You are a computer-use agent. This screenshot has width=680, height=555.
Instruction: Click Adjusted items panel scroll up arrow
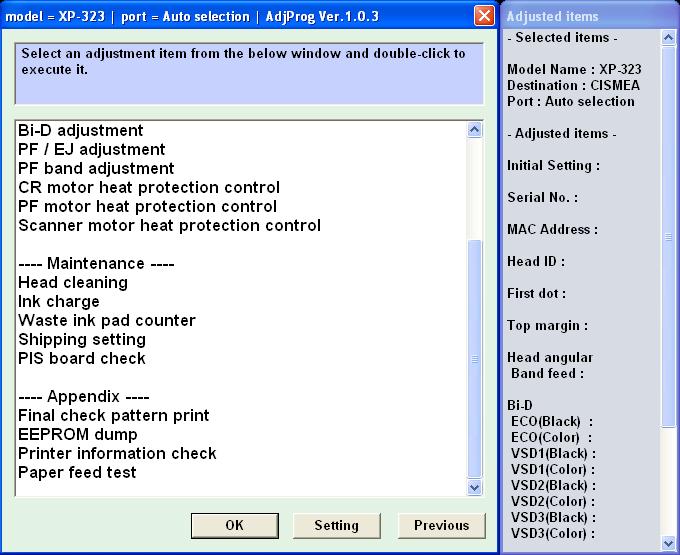668,38
